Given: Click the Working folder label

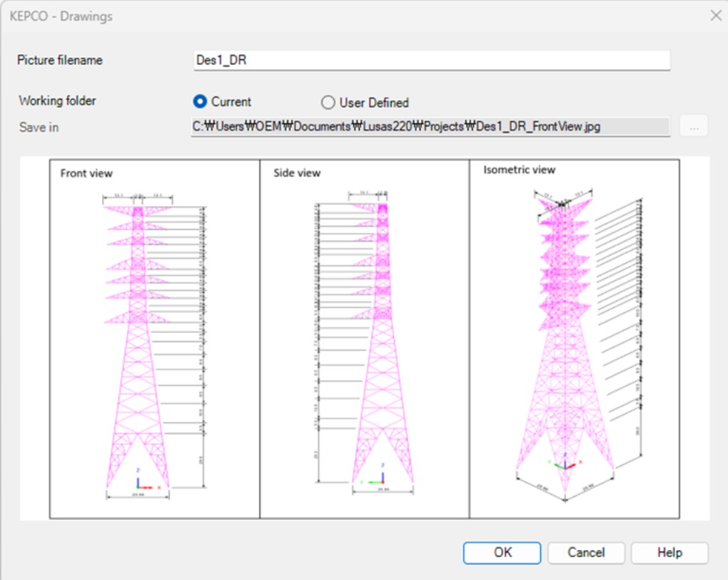Looking at the screenshot, I should click(57, 101).
